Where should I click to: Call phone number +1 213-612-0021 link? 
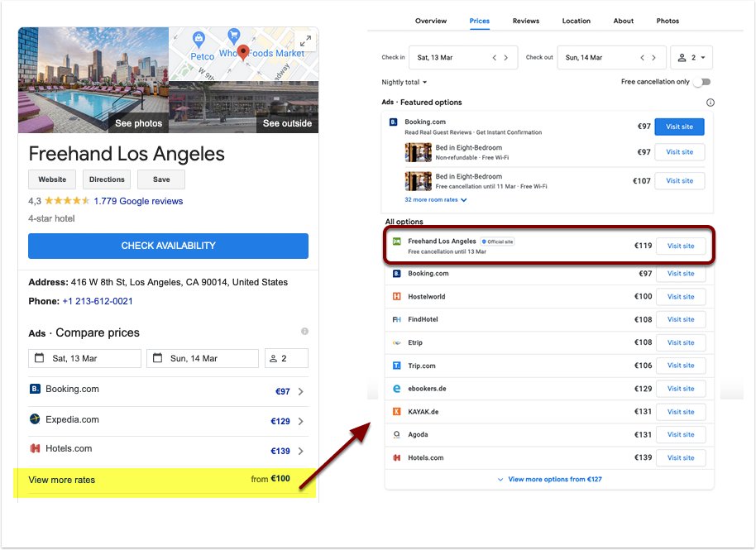[98, 301]
